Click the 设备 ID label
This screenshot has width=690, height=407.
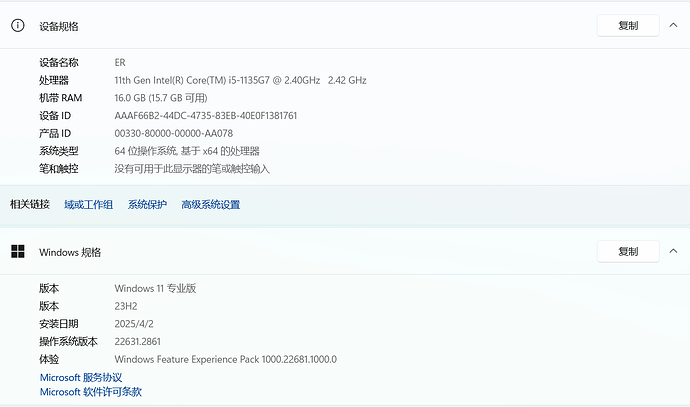pos(55,116)
